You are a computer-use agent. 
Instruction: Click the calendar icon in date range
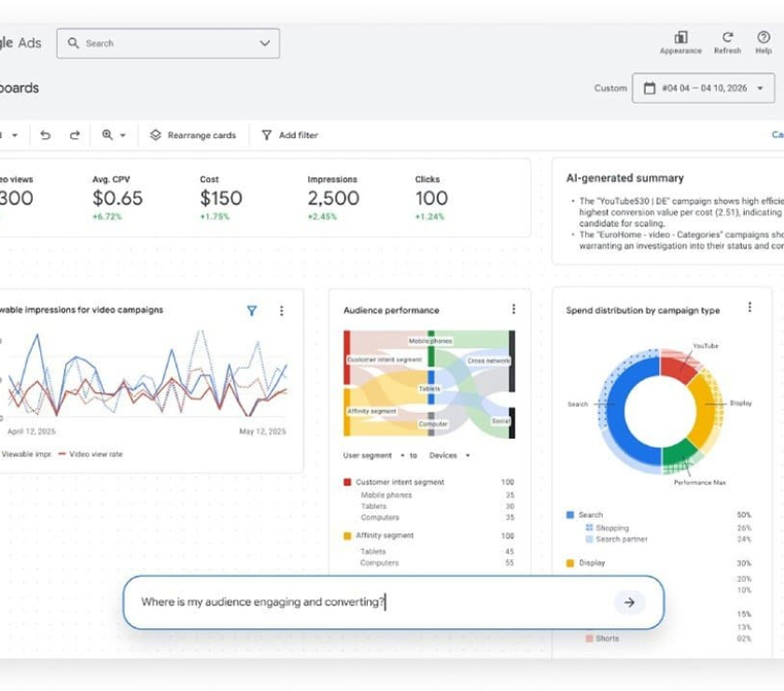649,88
